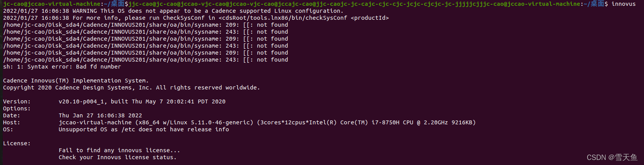
Task: Click the "Check your Innovus license status" line
Action: click(117, 157)
